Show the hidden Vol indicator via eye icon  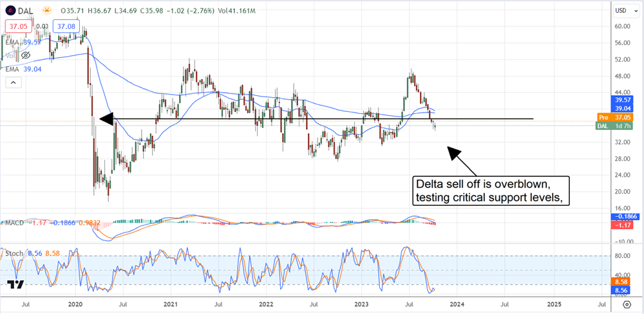pos(26,55)
